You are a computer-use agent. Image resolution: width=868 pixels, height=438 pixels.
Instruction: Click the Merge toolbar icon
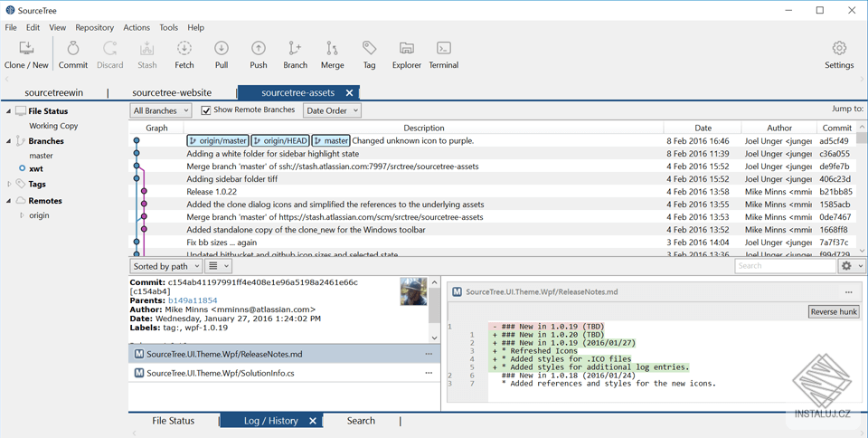332,49
